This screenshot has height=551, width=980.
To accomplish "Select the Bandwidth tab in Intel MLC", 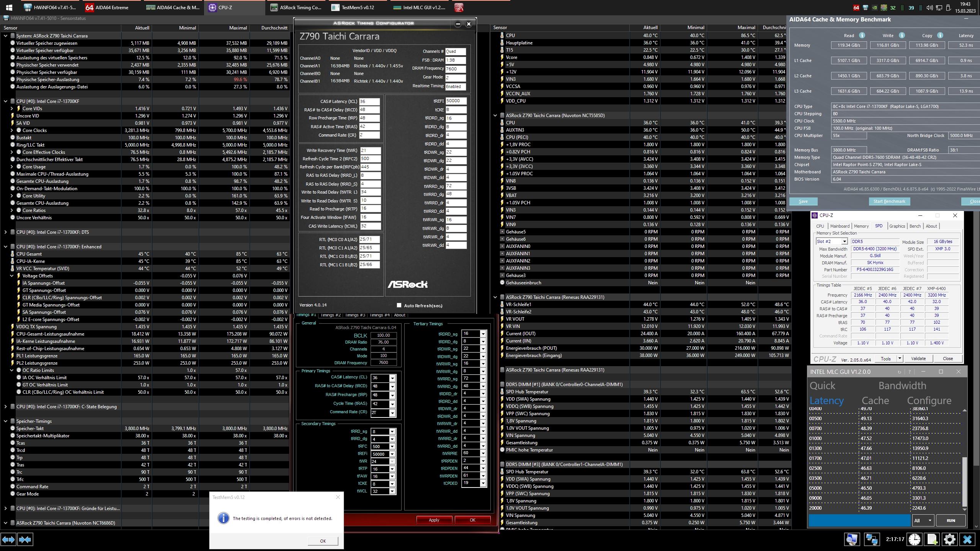I will pyautogui.click(x=902, y=386).
